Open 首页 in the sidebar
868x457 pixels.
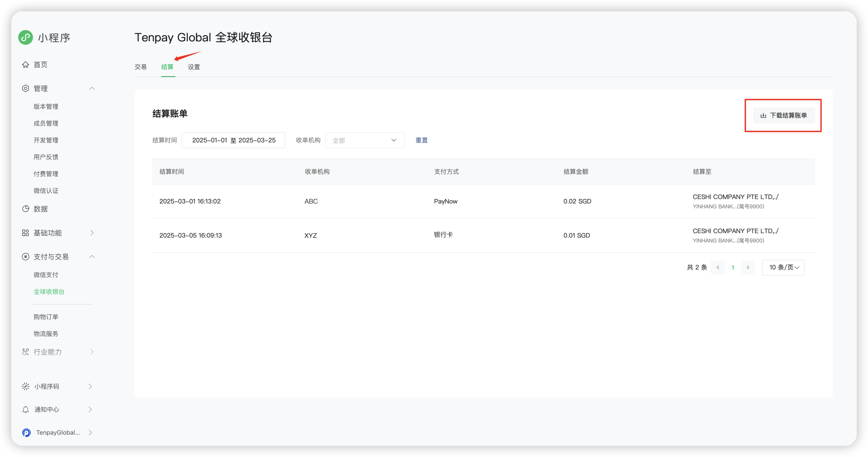click(x=40, y=65)
